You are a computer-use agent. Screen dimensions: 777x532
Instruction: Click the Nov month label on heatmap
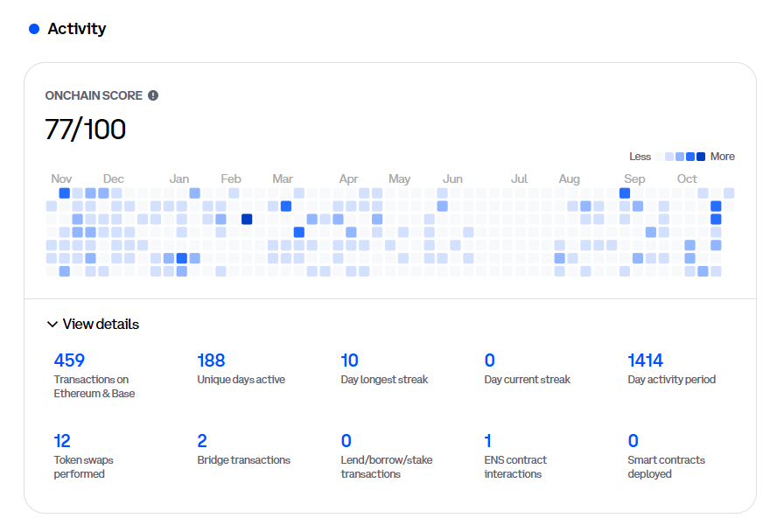click(x=61, y=178)
